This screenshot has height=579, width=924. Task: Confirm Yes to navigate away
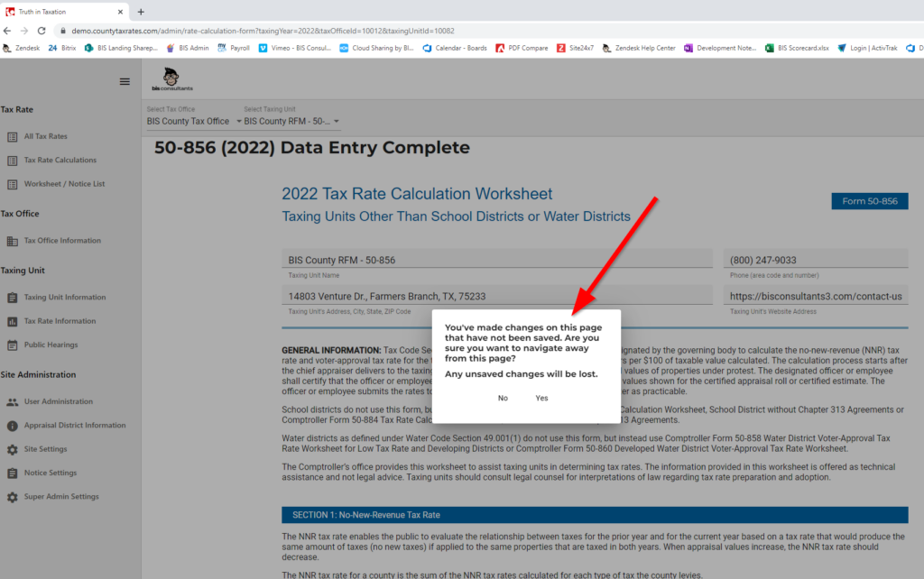point(541,398)
